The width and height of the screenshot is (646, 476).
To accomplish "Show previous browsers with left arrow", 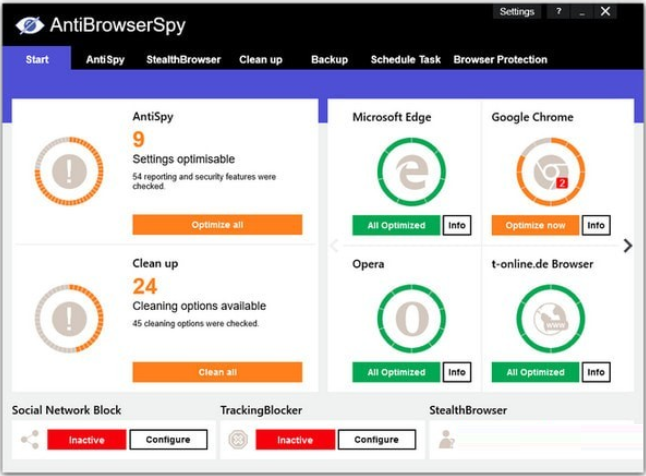I will click(334, 246).
